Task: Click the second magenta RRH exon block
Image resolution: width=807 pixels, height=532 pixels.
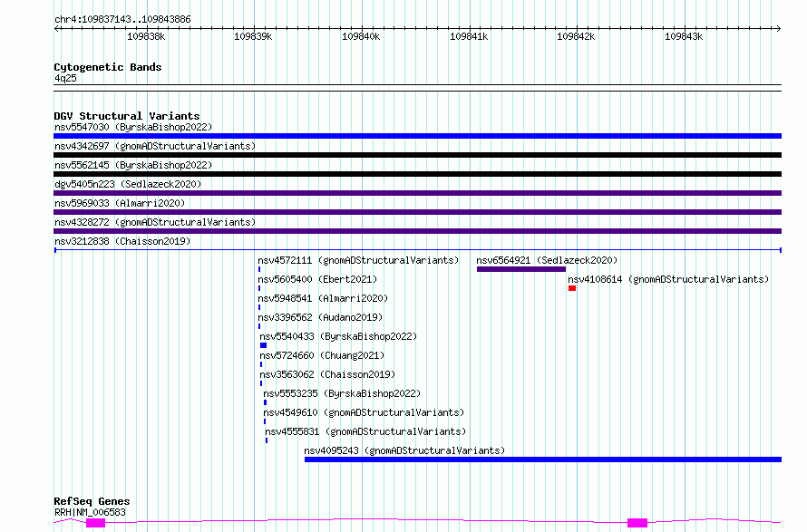Action: tap(637, 523)
